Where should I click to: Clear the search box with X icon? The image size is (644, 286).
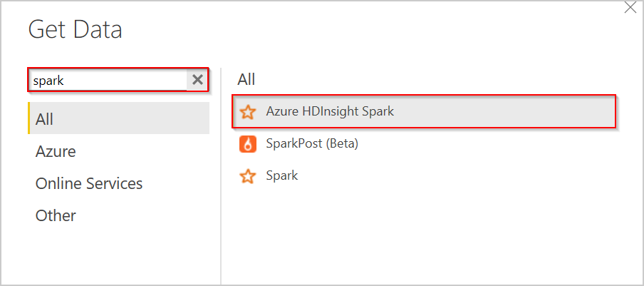click(x=197, y=80)
